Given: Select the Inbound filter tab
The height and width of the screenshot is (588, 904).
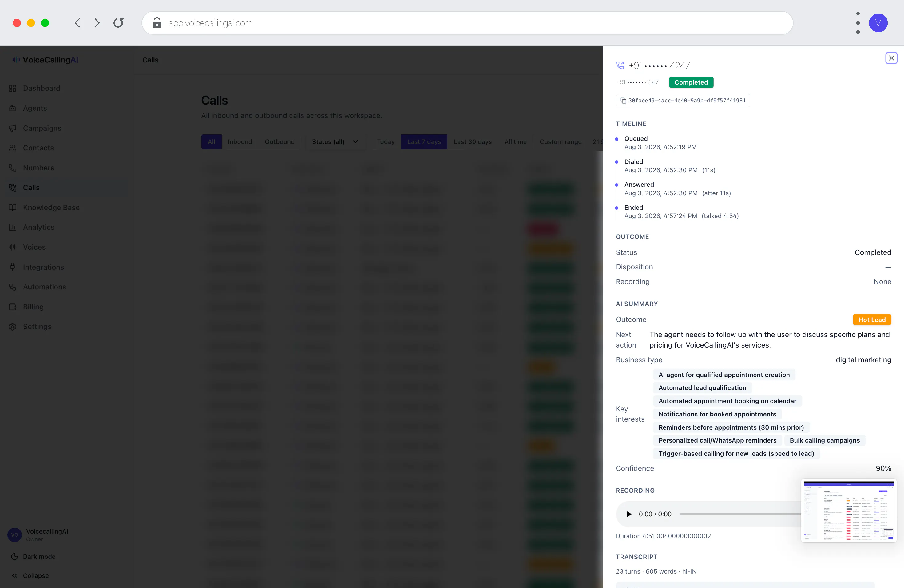Looking at the screenshot, I should (x=240, y=142).
